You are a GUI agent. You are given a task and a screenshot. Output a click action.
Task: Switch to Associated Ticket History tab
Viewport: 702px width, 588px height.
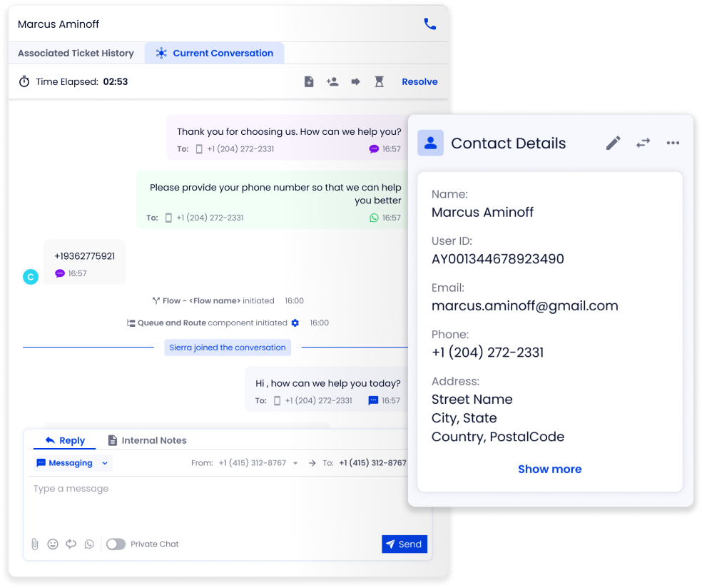pyautogui.click(x=76, y=54)
